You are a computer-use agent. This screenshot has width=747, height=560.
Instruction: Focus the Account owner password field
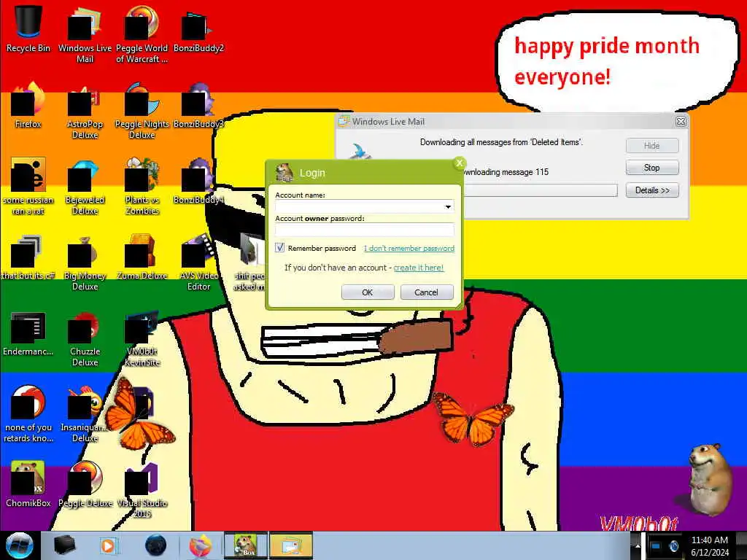[x=365, y=230]
